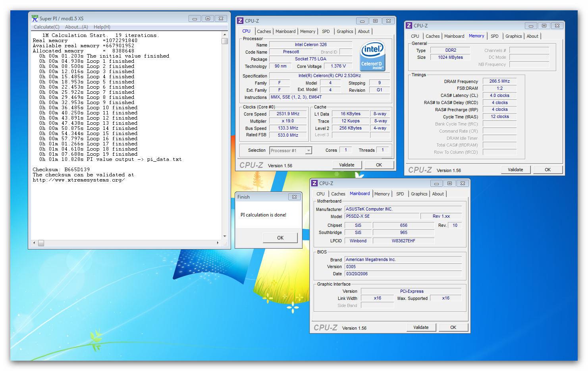Close the CPU-Z Memory window
The height and width of the screenshot is (371, 588).
(x=557, y=25)
